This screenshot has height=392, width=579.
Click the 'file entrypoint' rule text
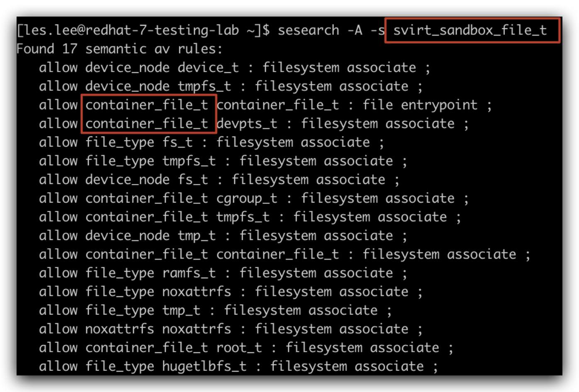420,105
